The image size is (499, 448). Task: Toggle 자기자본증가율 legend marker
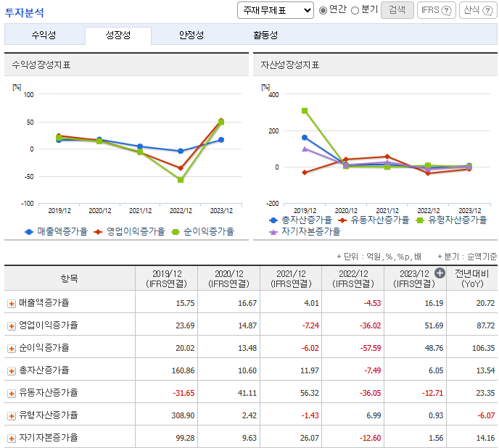(x=273, y=232)
